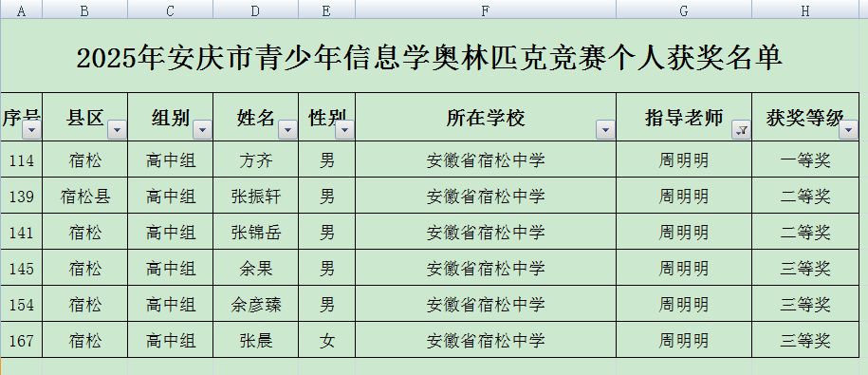Select column B header
This screenshot has height=375, width=868.
click(84, 10)
